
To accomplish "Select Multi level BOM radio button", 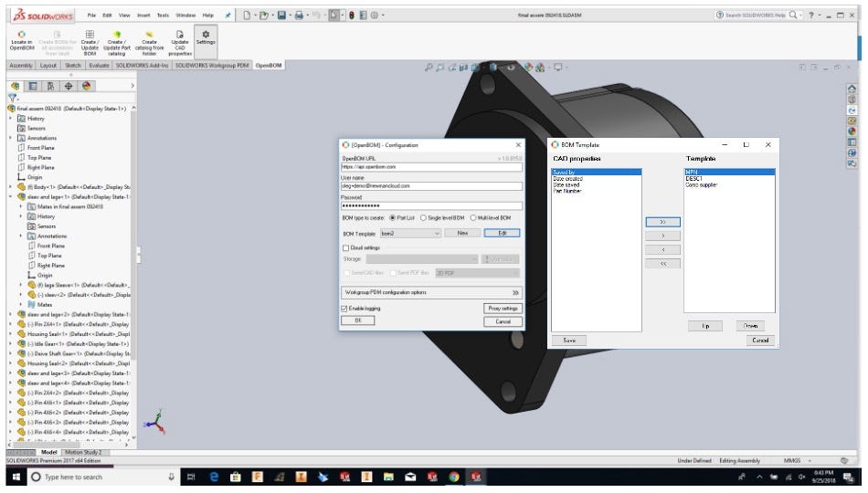I will tap(473, 218).
